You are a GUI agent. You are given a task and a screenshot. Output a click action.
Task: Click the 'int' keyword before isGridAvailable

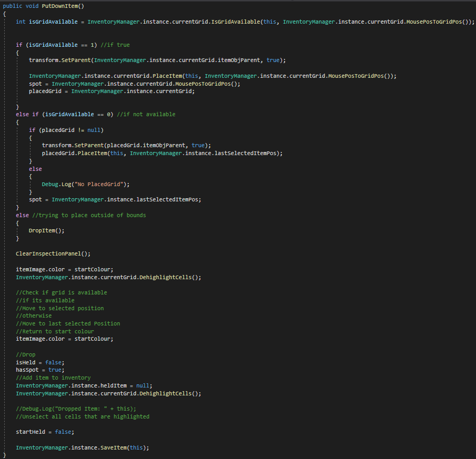(x=21, y=22)
